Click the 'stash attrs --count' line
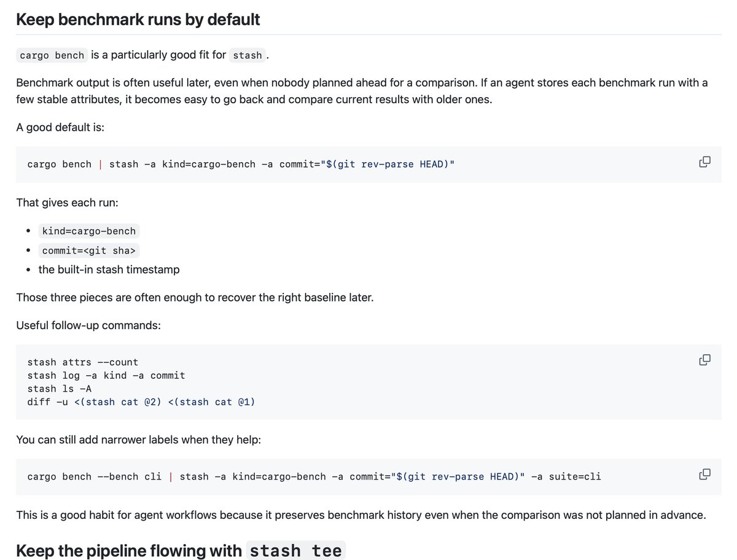 pyautogui.click(x=83, y=362)
